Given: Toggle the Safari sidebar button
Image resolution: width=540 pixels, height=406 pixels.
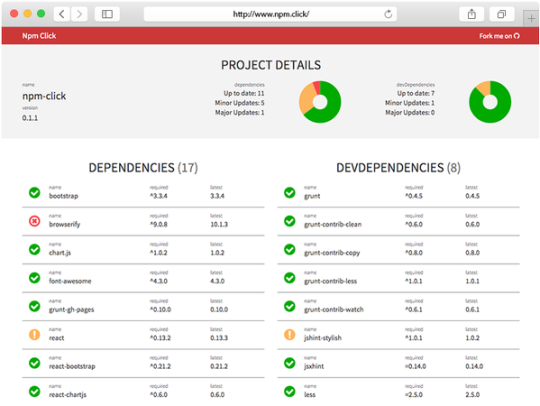Looking at the screenshot, I should point(107,14).
